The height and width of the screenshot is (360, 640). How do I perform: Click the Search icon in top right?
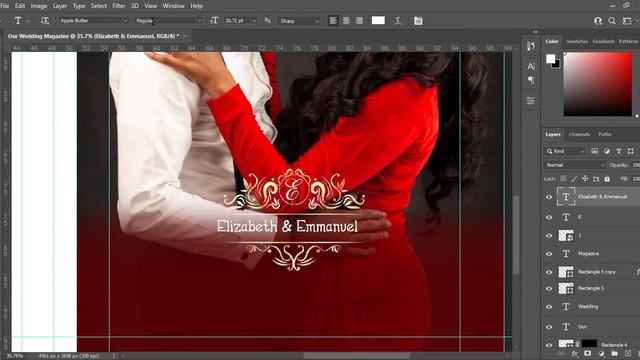click(x=612, y=21)
